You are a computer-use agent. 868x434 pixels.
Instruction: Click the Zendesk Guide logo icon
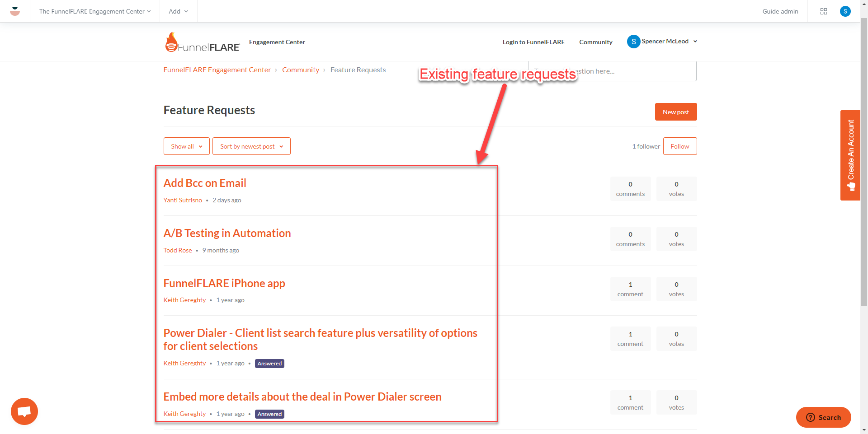tap(15, 11)
